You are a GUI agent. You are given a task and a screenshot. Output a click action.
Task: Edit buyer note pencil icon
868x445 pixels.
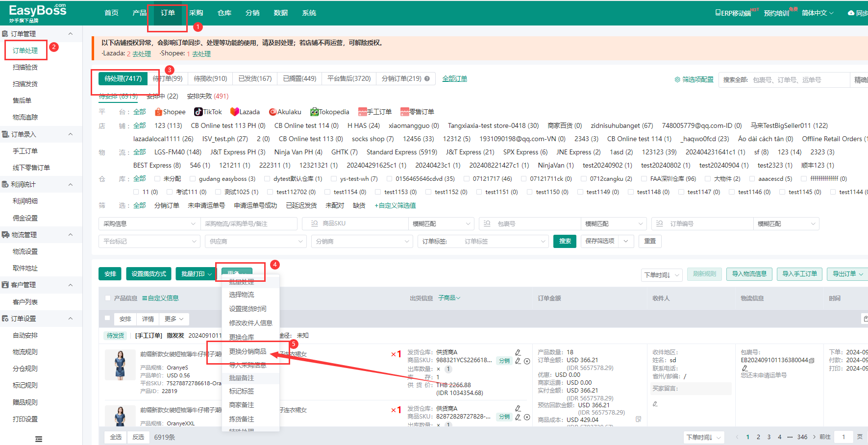coord(655,404)
